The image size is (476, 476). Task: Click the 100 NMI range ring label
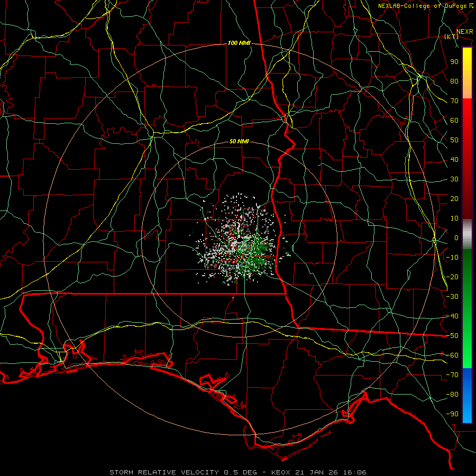pyautogui.click(x=239, y=43)
